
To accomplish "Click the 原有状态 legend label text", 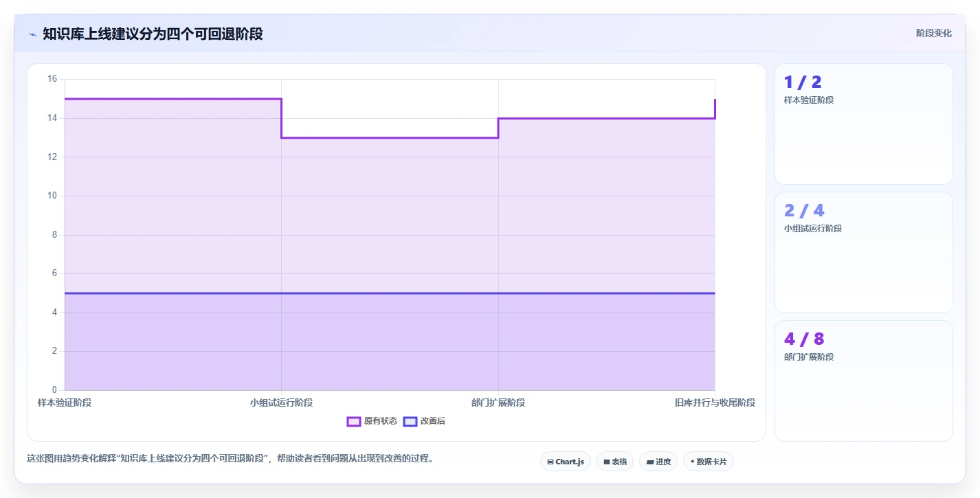I will 381,421.
